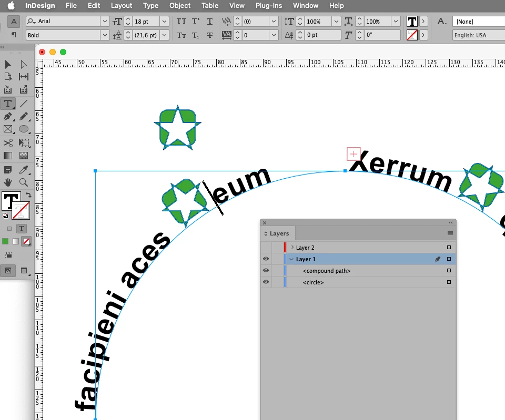This screenshot has height=420, width=505.
Task: Apply gradient swatch in toolbox
Action: [x=16, y=241]
